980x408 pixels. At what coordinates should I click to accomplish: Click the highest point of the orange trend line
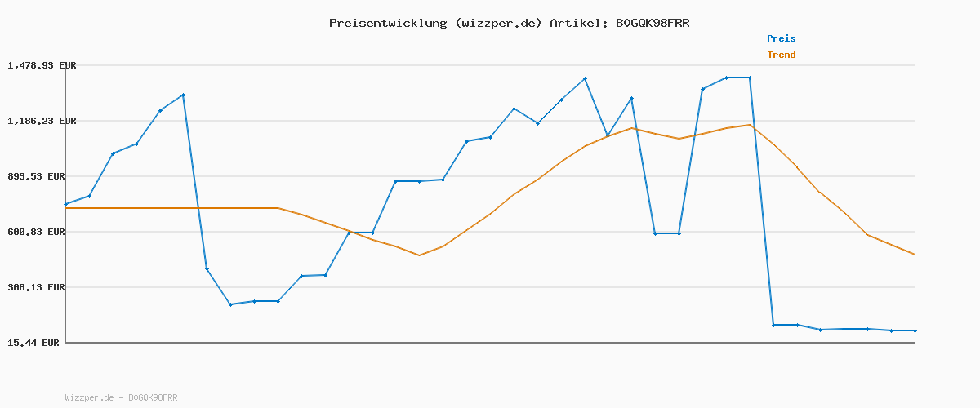[749, 125]
